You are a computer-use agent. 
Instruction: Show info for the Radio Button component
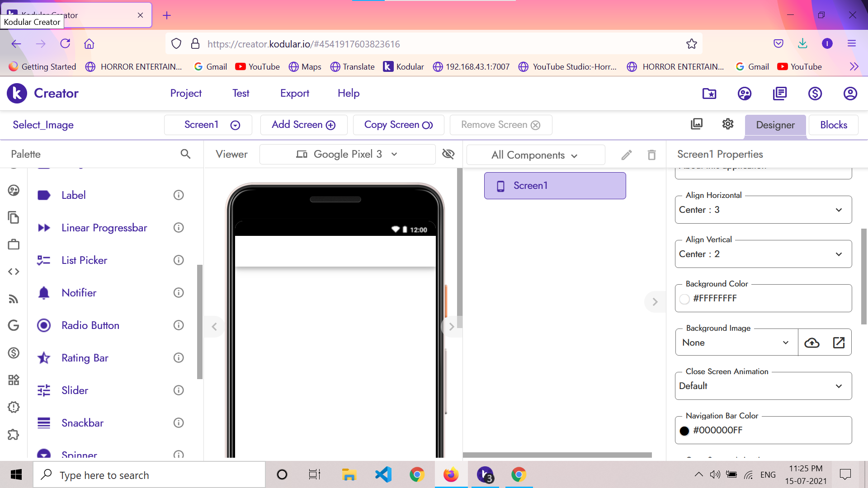[x=179, y=325]
